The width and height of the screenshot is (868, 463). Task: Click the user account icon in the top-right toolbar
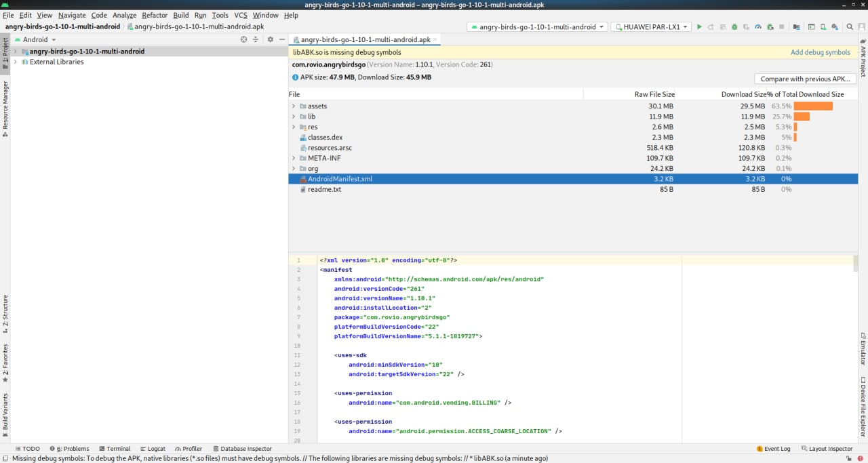861,27
